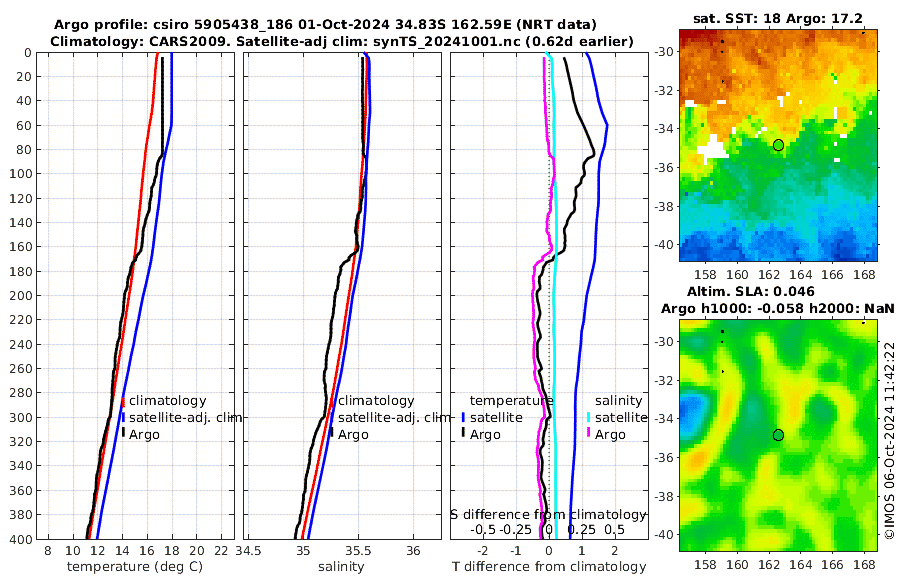Click cyan satellite salinity legend marker
This screenshot has height=580, width=900.
pyautogui.click(x=588, y=417)
